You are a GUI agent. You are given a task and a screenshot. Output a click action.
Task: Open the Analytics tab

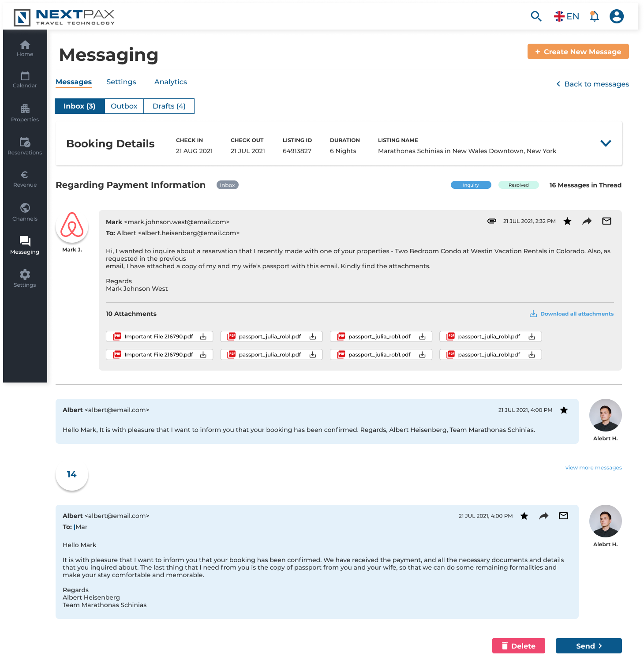click(x=170, y=82)
